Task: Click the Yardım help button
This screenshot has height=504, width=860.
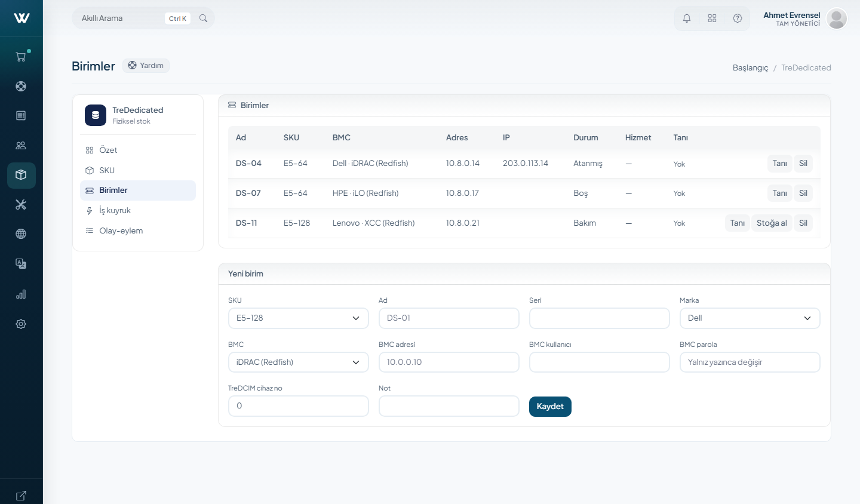Action: 146,66
